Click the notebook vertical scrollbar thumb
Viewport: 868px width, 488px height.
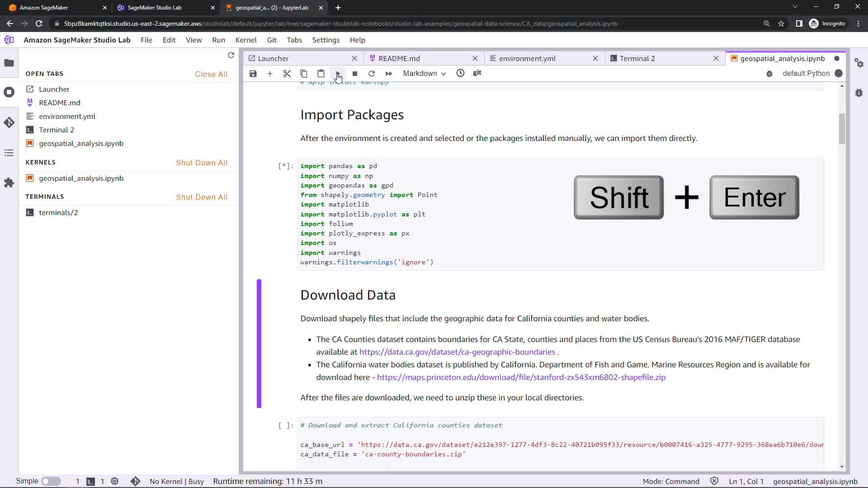coord(841,129)
